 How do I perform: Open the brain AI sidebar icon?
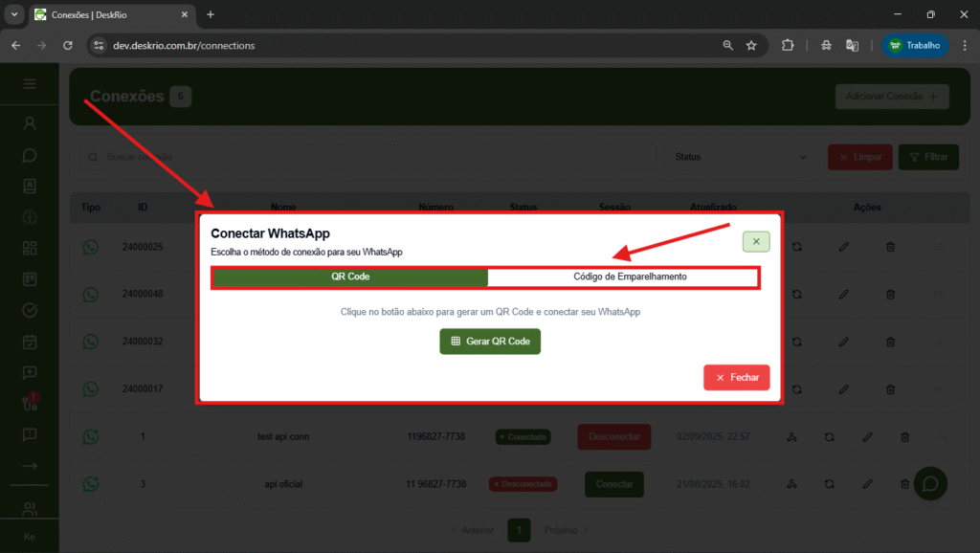click(30, 217)
